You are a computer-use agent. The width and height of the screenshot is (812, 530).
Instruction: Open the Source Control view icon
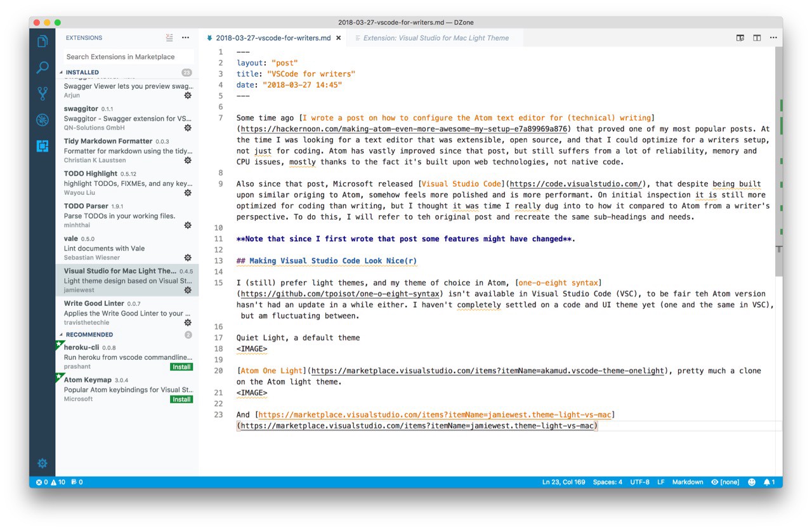43,94
